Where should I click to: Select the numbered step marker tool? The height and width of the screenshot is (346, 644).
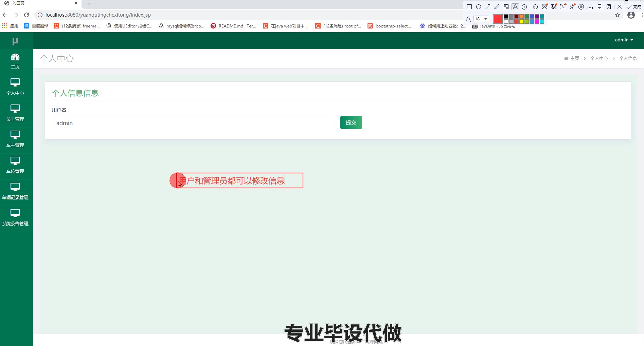524,7
